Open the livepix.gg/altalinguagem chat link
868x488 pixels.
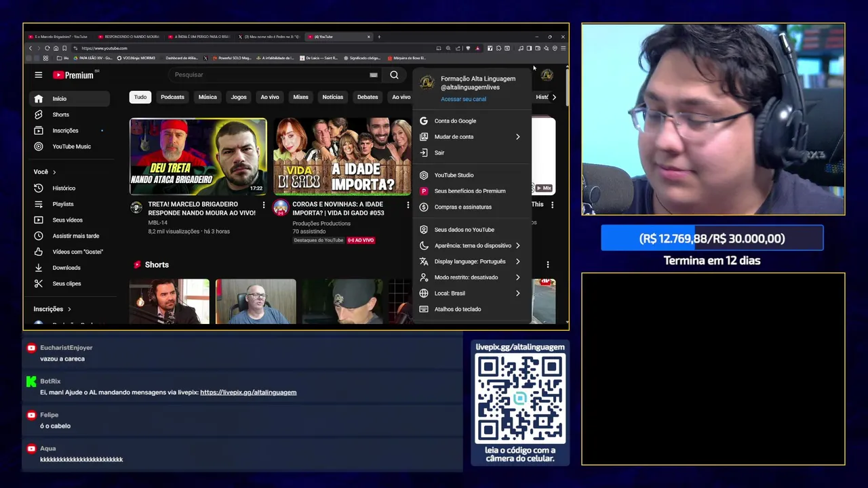tap(248, 392)
